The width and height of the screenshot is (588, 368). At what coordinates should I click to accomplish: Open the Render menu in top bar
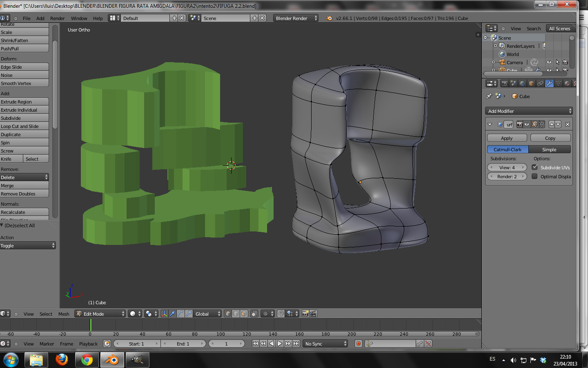coord(57,18)
